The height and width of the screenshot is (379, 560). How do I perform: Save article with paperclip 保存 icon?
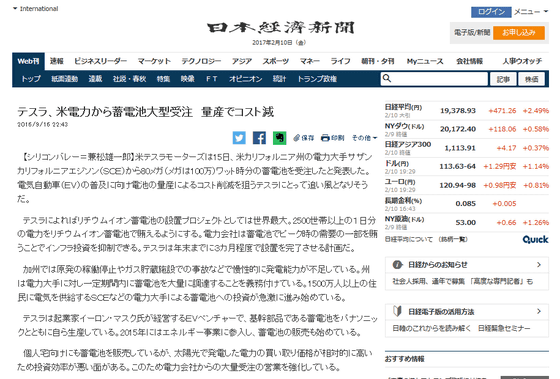(x=304, y=138)
